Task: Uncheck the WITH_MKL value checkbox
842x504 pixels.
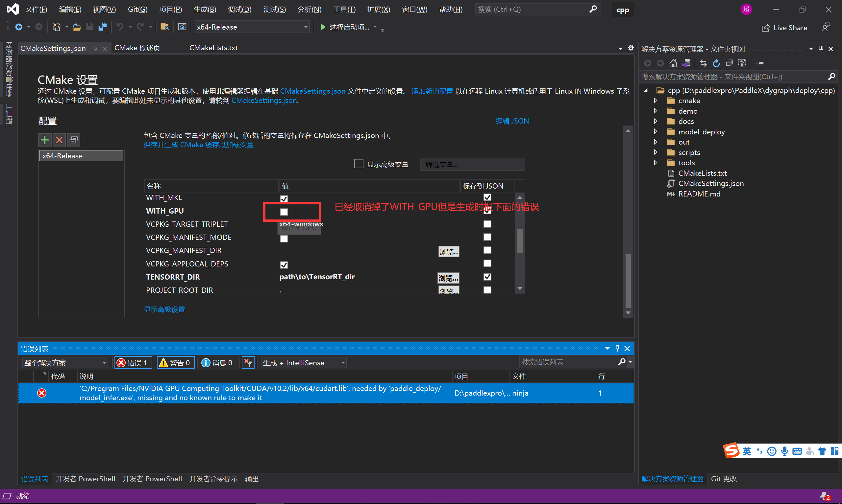Action: (284, 199)
